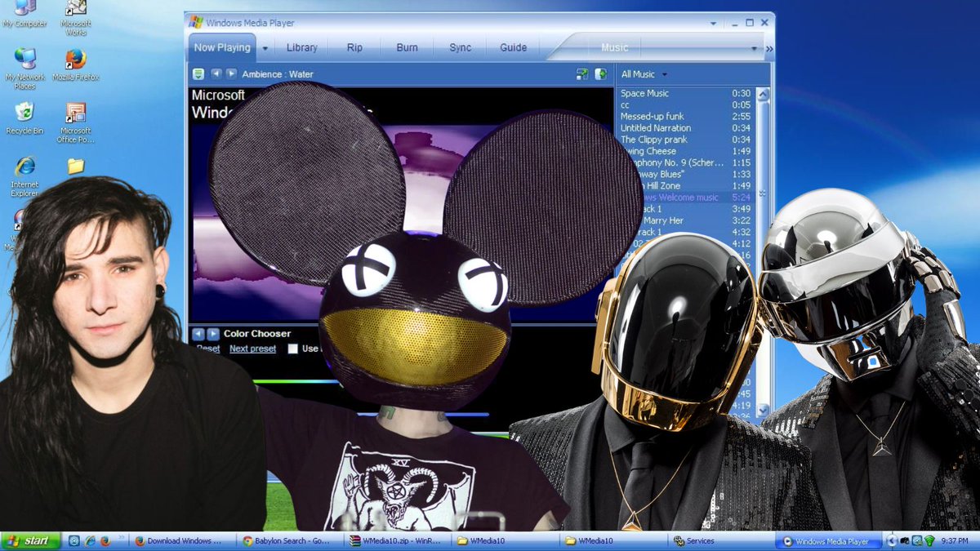The height and width of the screenshot is (551, 980).
Task: Click the Start button
Action: (29, 540)
